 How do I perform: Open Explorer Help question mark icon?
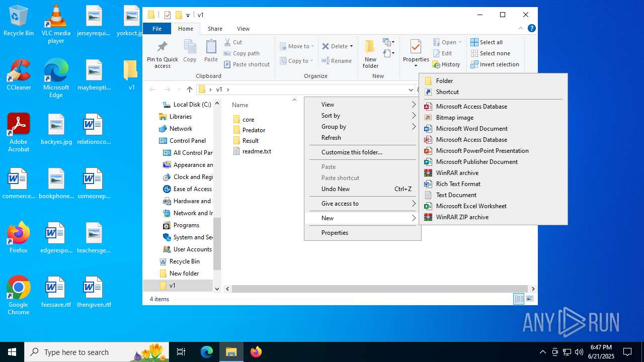coord(531,29)
